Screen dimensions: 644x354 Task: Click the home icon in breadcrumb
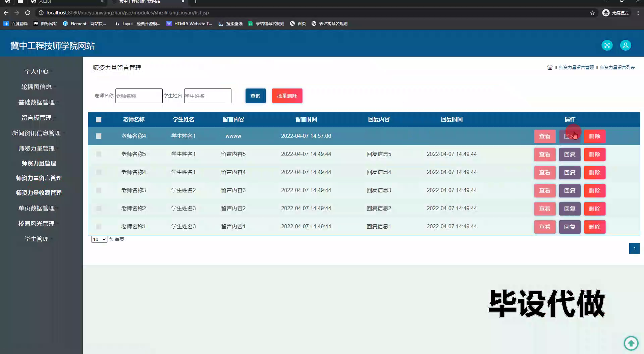(x=550, y=67)
